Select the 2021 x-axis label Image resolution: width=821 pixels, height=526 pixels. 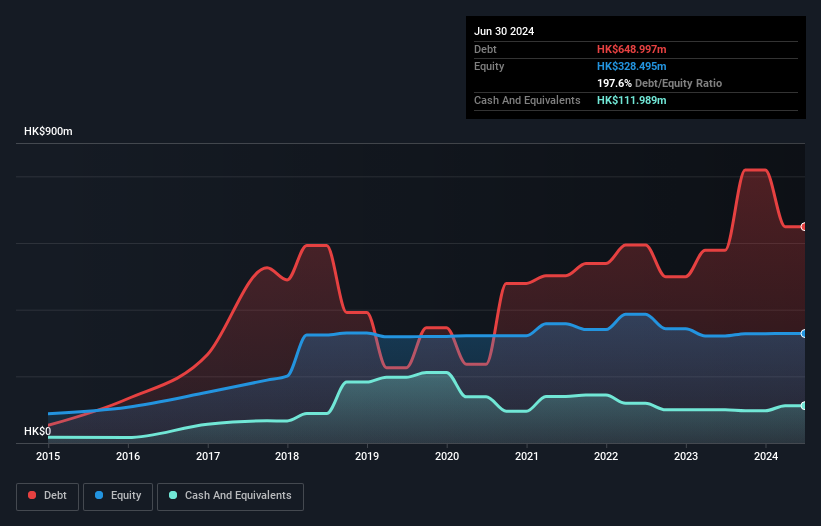click(527, 456)
